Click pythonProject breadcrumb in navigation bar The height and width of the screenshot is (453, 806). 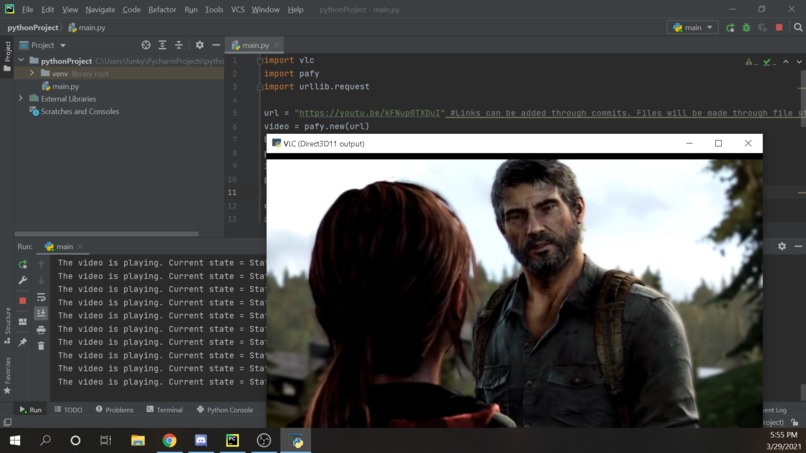(33, 28)
